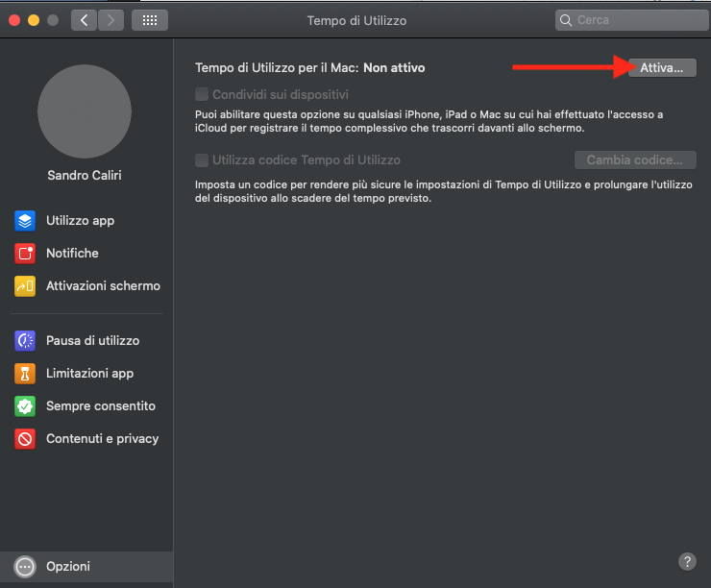Select the Contenuti e privacy label
The width and height of the screenshot is (711, 588).
tap(103, 439)
